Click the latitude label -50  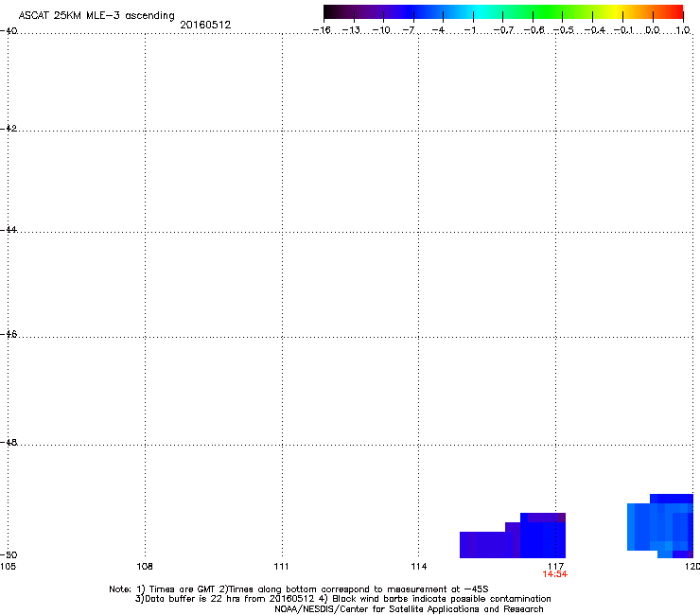point(9,554)
